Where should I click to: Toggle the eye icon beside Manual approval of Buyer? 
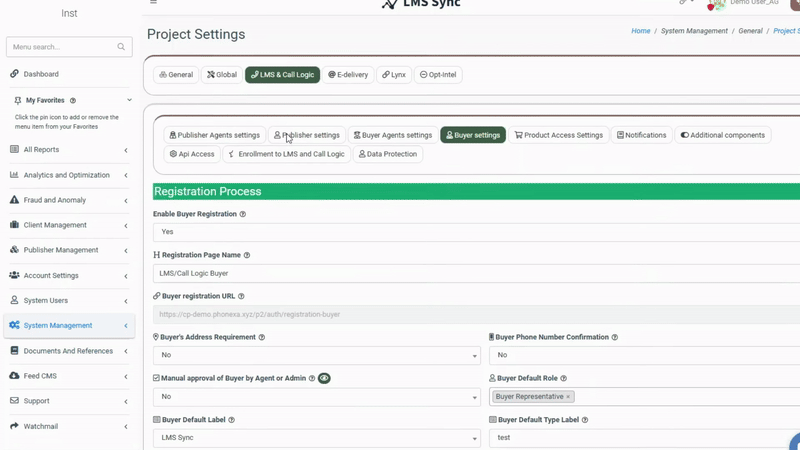[324, 378]
